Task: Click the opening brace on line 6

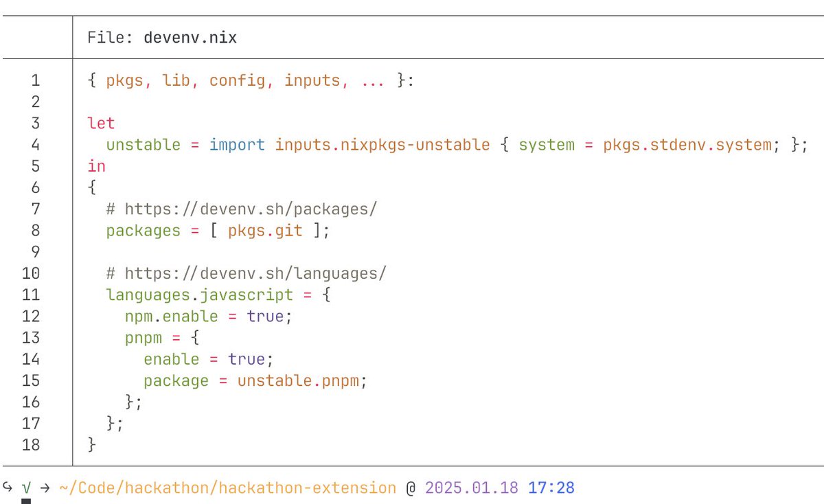Action: tap(92, 187)
